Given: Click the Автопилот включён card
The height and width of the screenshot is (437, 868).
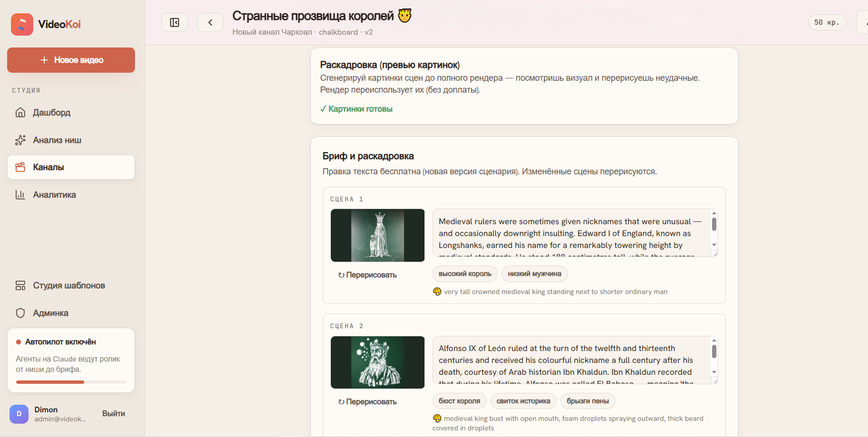Looking at the screenshot, I should pyautogui.click(x=71, y=360).
